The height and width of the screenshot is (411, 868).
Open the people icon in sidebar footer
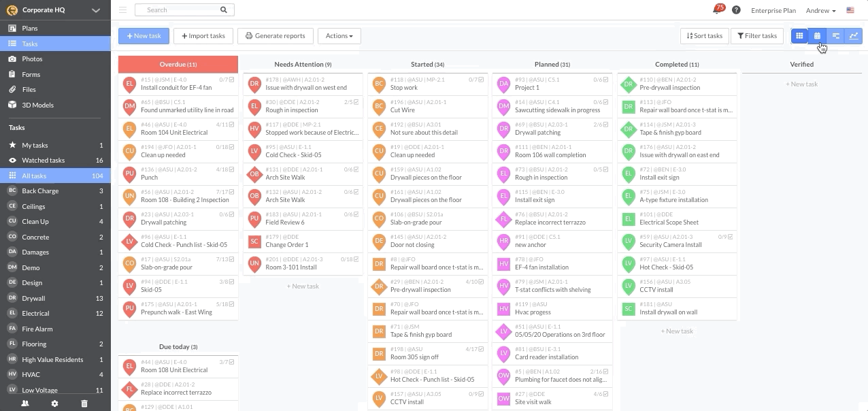[25, 404]
